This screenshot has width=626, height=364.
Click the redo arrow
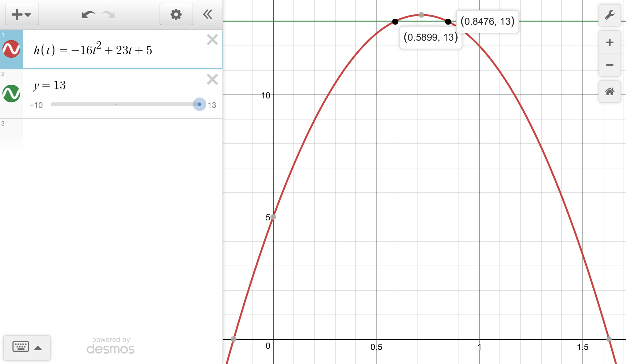pyautogui.click(x=108, y=14)
